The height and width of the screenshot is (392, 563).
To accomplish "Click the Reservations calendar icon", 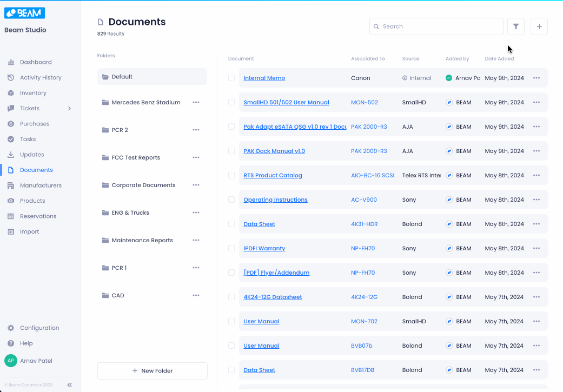I will tap(11, 216).
